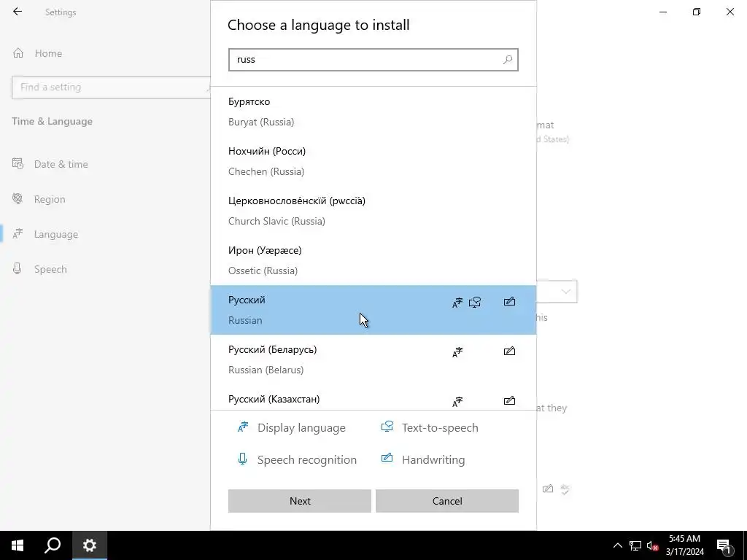
Task: Open taskbar search
Action: [x=53, y=545]
